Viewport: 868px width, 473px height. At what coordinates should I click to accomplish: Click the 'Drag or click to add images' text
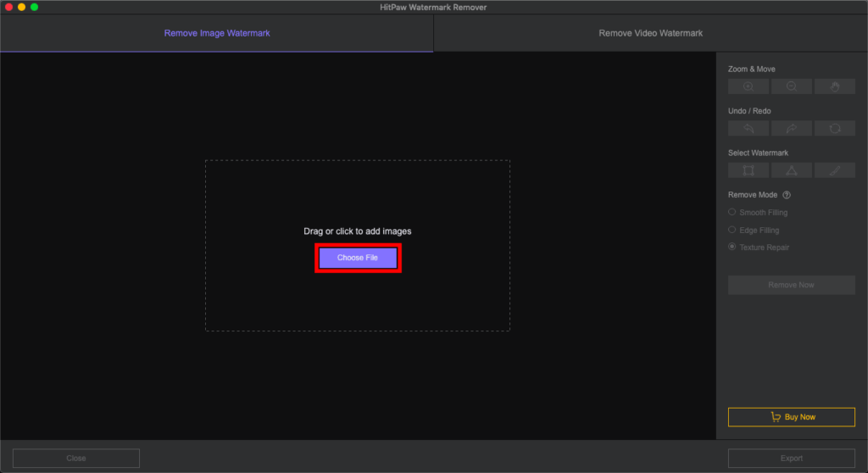click(x=358, y=231)
